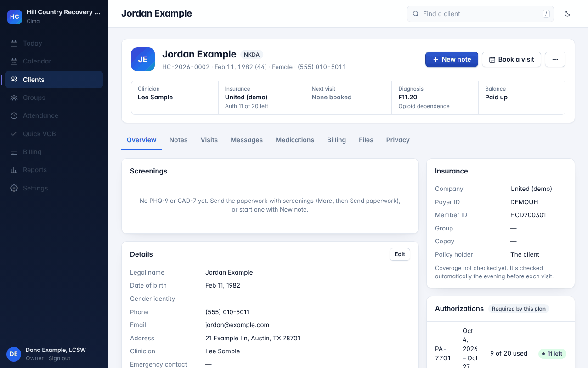The height and width of the screenshot is (368, 588).
Task: Open the Quick VOB checkmark icon
Action: click(x=14, y=134)
